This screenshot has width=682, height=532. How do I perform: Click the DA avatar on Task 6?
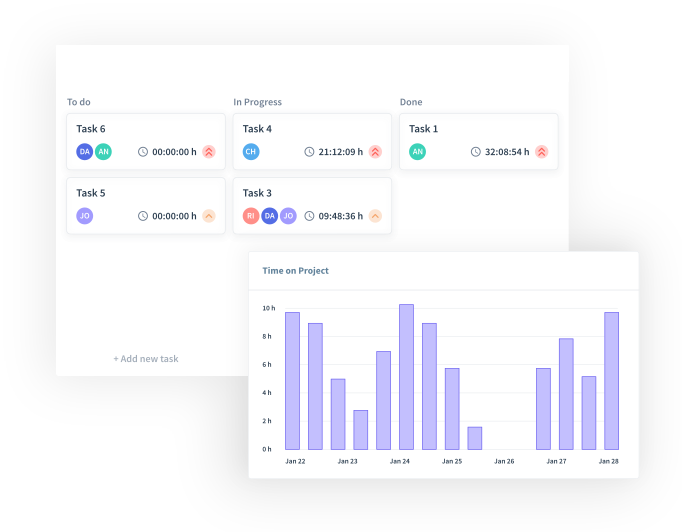coord(85,152)
